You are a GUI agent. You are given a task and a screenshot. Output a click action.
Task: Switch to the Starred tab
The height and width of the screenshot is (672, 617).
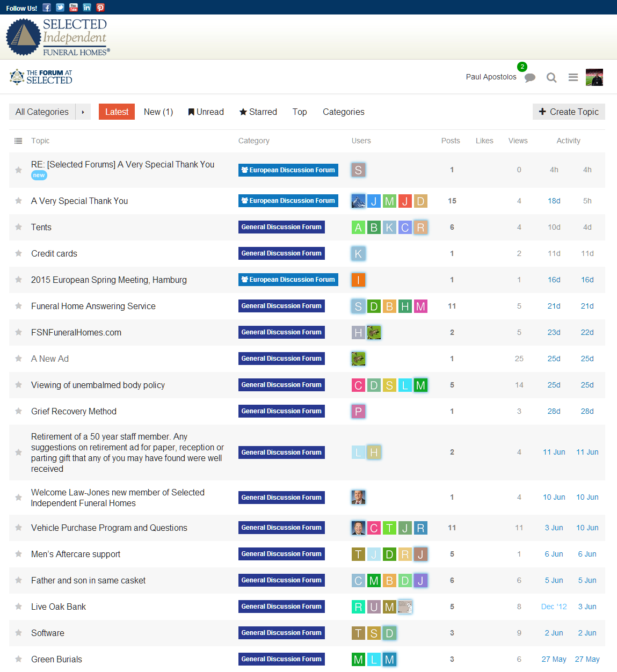[258, 112]
